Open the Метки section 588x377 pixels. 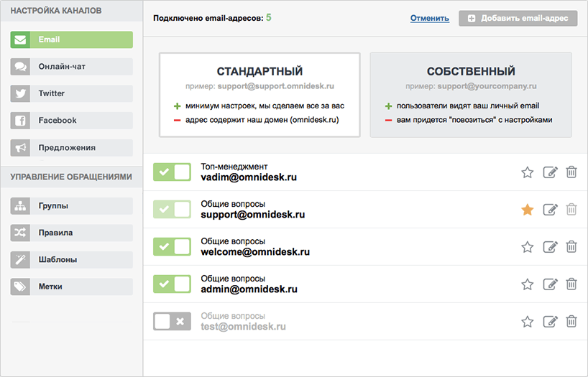(72, 287)
